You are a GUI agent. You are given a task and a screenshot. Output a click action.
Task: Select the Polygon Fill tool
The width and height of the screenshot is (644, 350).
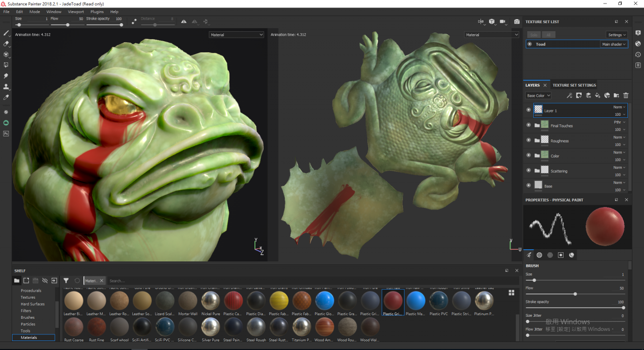click(6, 65)
